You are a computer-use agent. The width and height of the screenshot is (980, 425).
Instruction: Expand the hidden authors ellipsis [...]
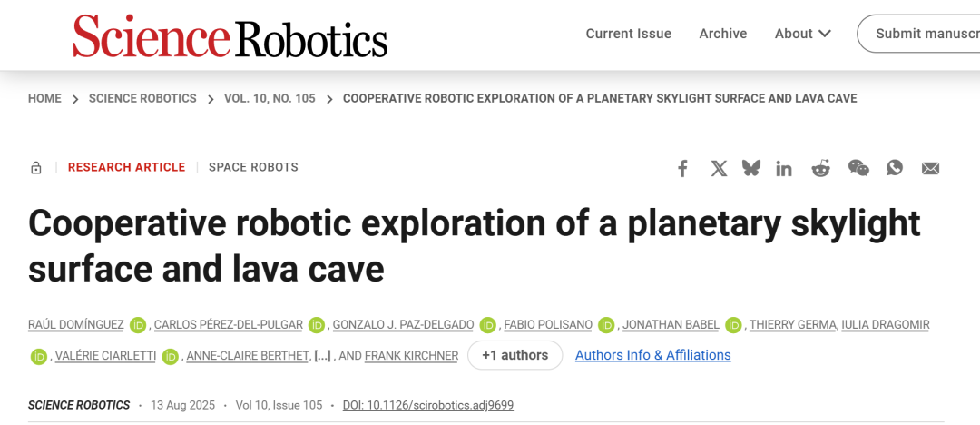322,356
